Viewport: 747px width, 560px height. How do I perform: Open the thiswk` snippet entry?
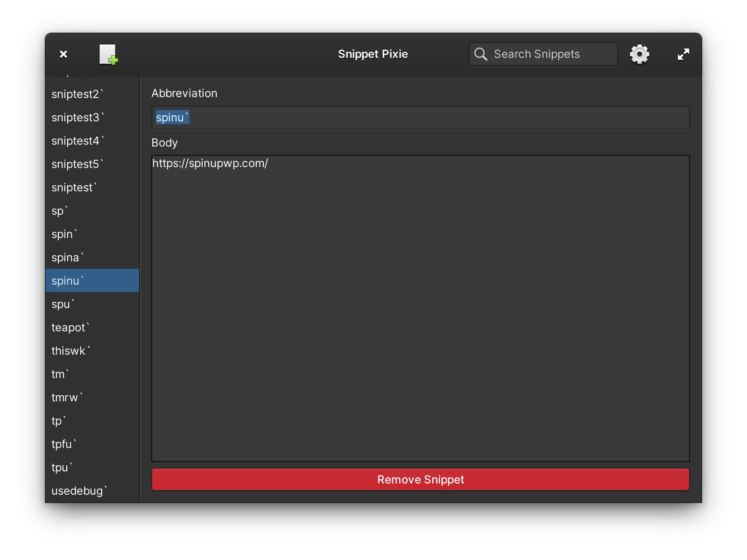click(71, 351)
